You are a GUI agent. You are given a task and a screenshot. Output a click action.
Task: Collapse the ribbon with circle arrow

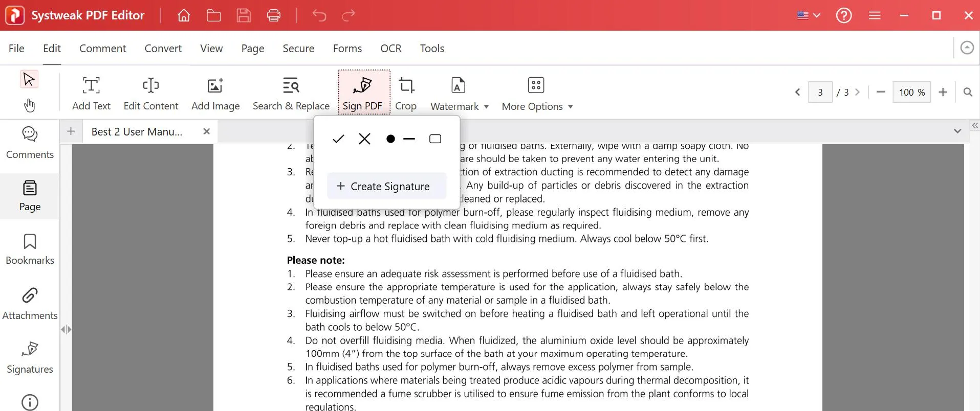pos(967,48)
